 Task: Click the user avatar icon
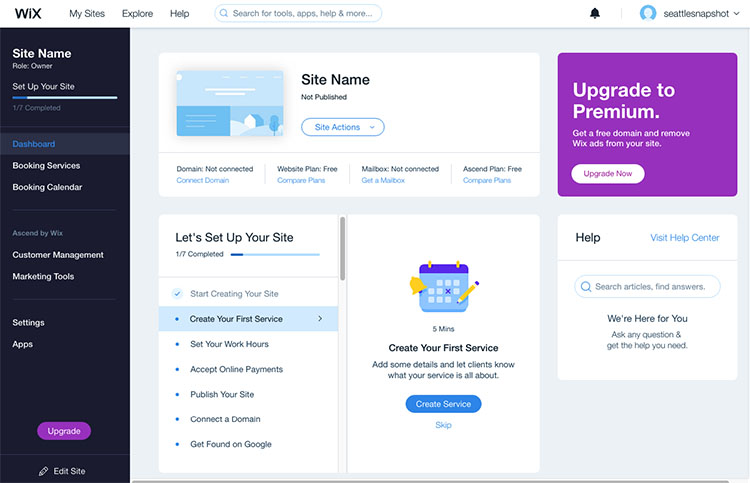(x=648, y=14)
